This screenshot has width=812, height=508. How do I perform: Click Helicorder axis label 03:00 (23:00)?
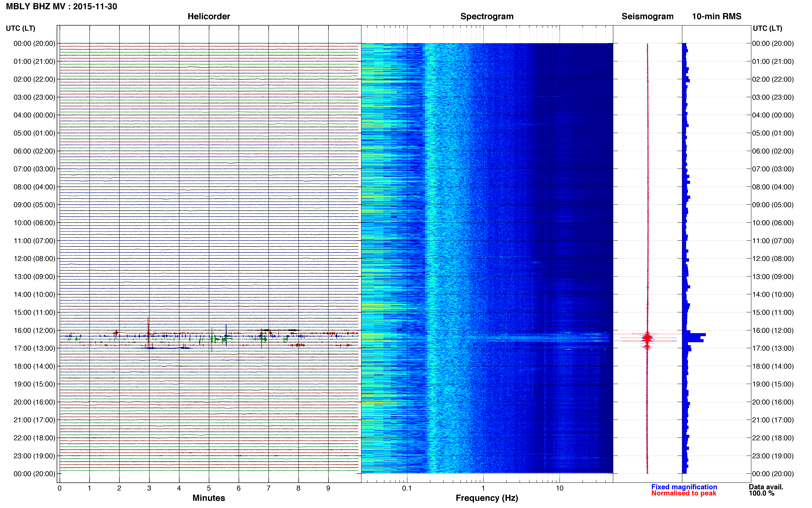pyautogui.click(x=34, y=97)
